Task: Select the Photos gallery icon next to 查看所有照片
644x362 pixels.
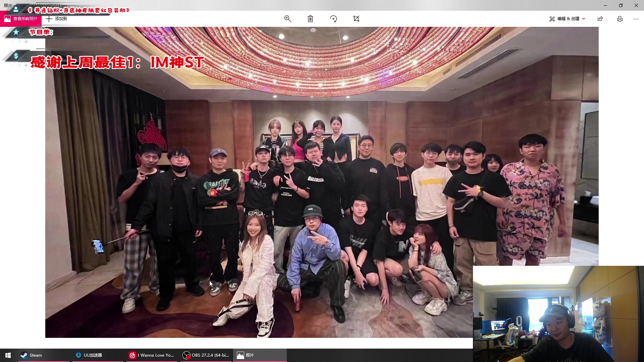Action: pos(7,19)
